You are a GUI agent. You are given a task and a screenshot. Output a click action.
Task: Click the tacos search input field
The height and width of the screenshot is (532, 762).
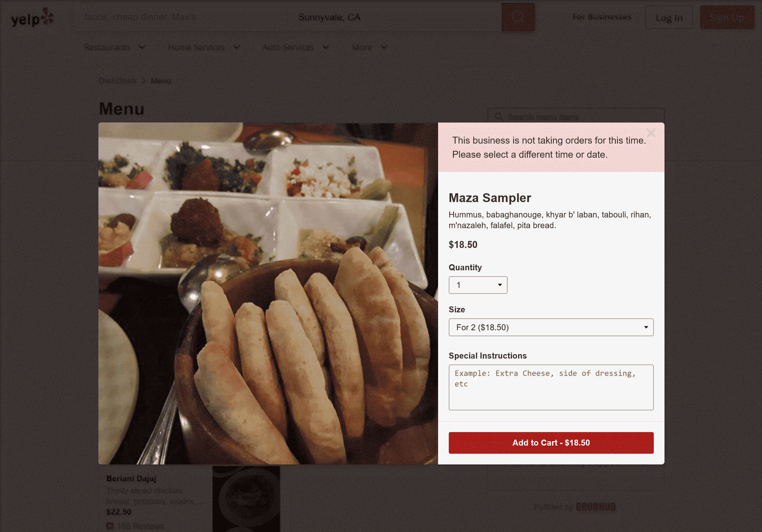tap(182, 17)
